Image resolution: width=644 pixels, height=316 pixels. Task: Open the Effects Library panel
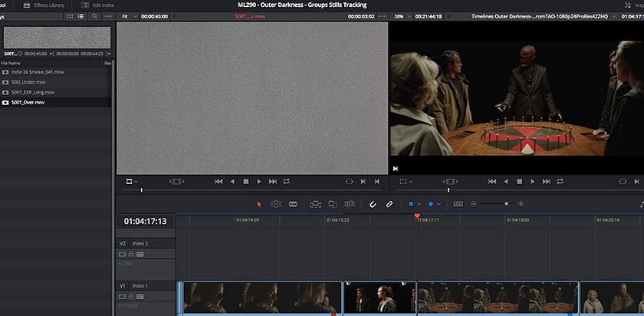coord(44,5)
